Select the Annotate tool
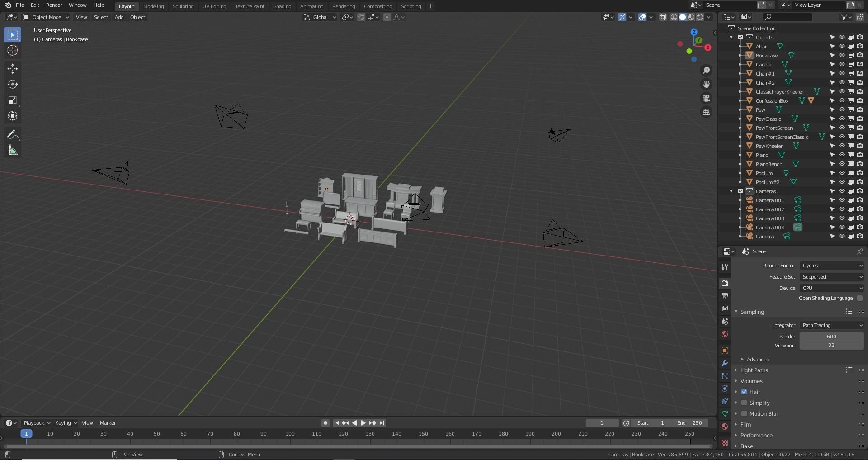This screenshot has width=868, height=460. (13, 134)
